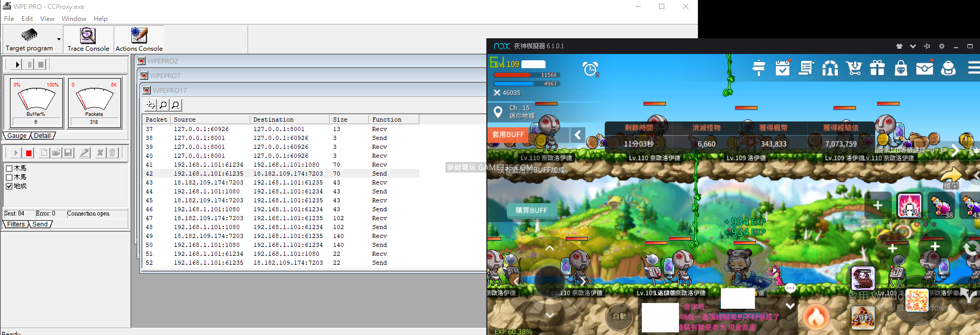The height and width of the screenshot is (335, 980).
Task: Open the alarm clock icon in game
Action: pos(591,69)
